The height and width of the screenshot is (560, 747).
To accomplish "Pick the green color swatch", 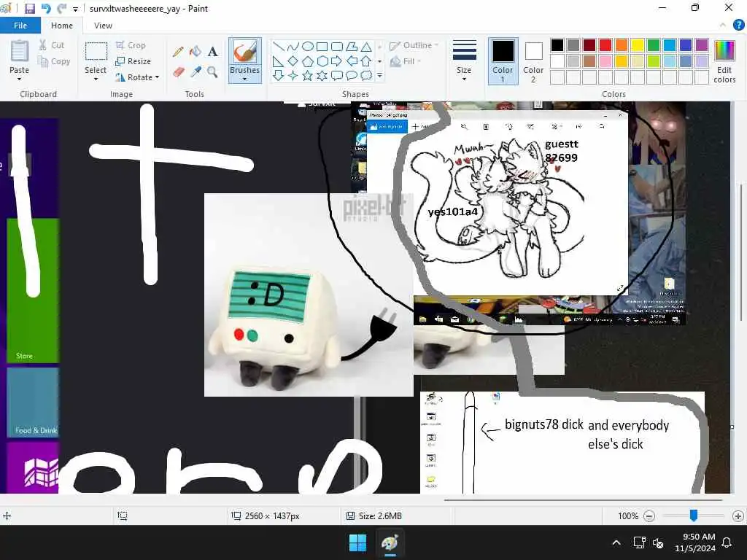I will coord(654,45).
